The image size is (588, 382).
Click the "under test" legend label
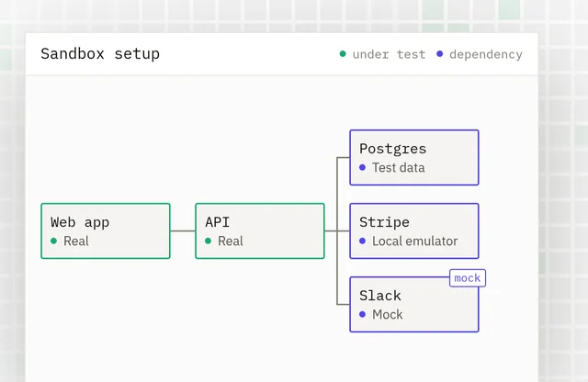(x=389, y=55)
